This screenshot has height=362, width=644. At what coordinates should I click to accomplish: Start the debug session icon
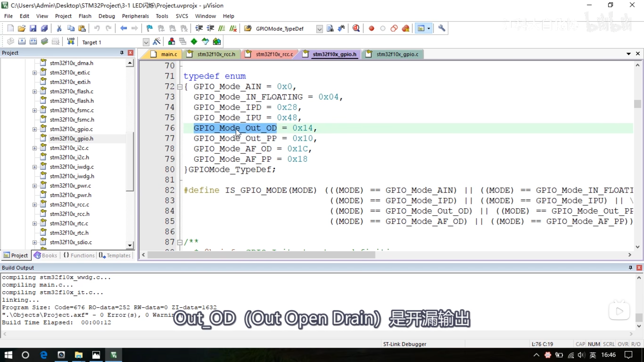(356, 28)
